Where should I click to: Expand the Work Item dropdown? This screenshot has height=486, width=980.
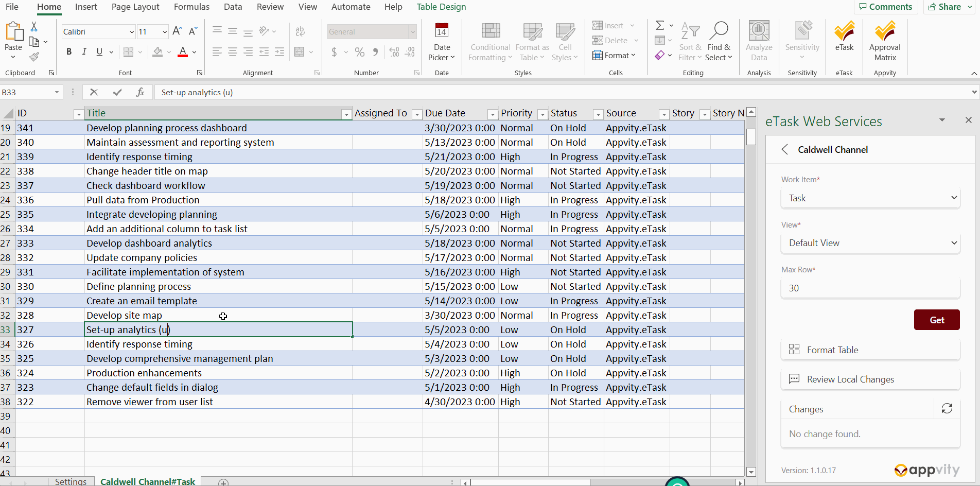pyautogui.click(x=870, y=198)
